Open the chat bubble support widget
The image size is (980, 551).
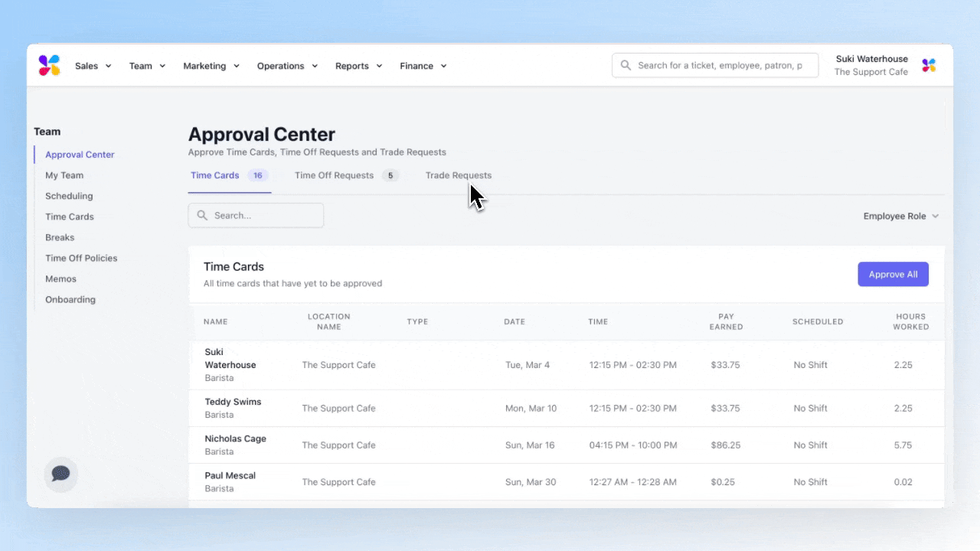[x=60, y=474]
